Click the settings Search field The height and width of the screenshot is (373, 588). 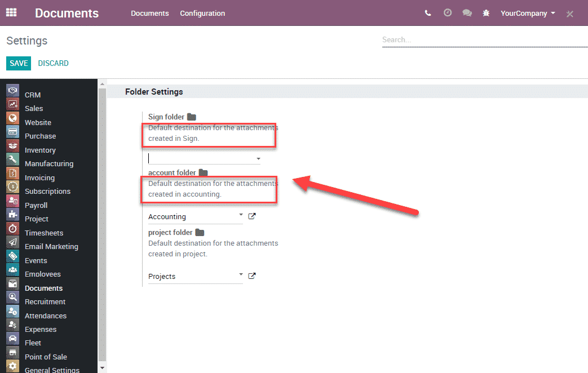(484, 40)
